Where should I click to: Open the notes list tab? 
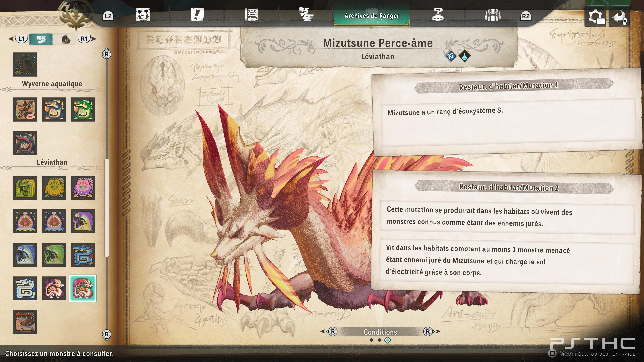tap(251, 14)
